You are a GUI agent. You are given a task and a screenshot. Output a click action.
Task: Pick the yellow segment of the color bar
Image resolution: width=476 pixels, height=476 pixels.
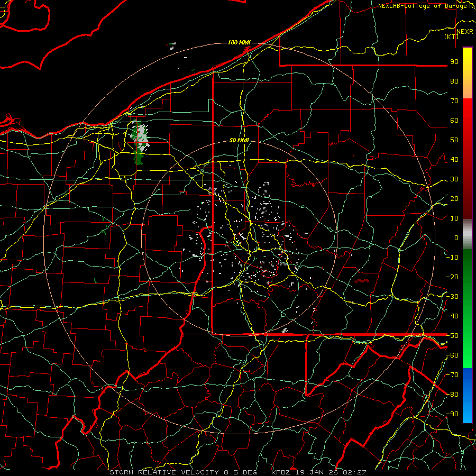coord(467,73)
